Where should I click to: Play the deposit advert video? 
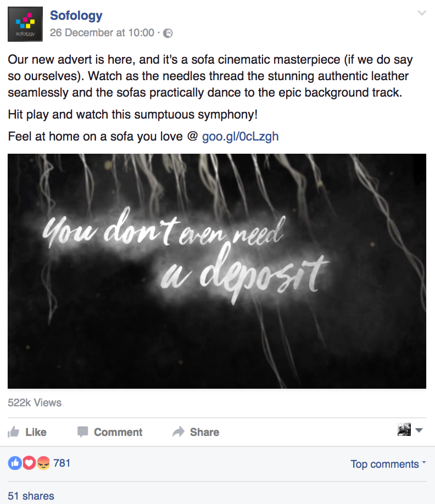(x=217, y=271)
